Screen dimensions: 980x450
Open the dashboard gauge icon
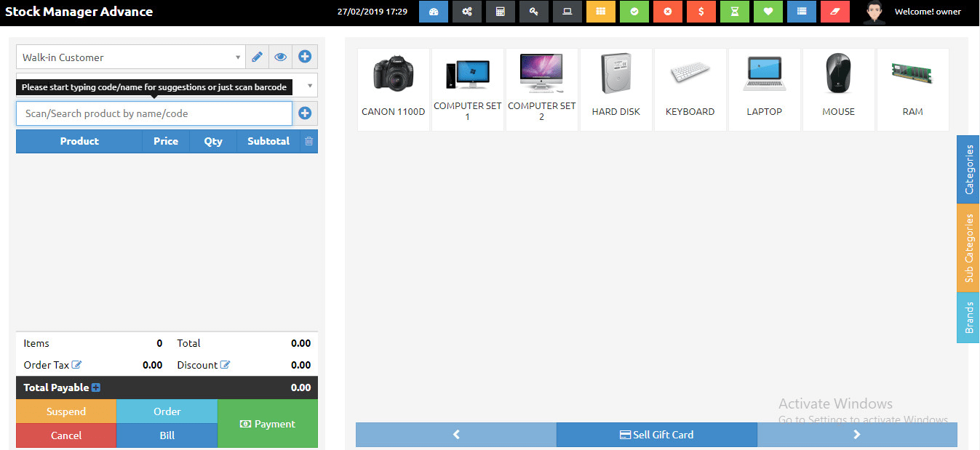tap(434, 12)
